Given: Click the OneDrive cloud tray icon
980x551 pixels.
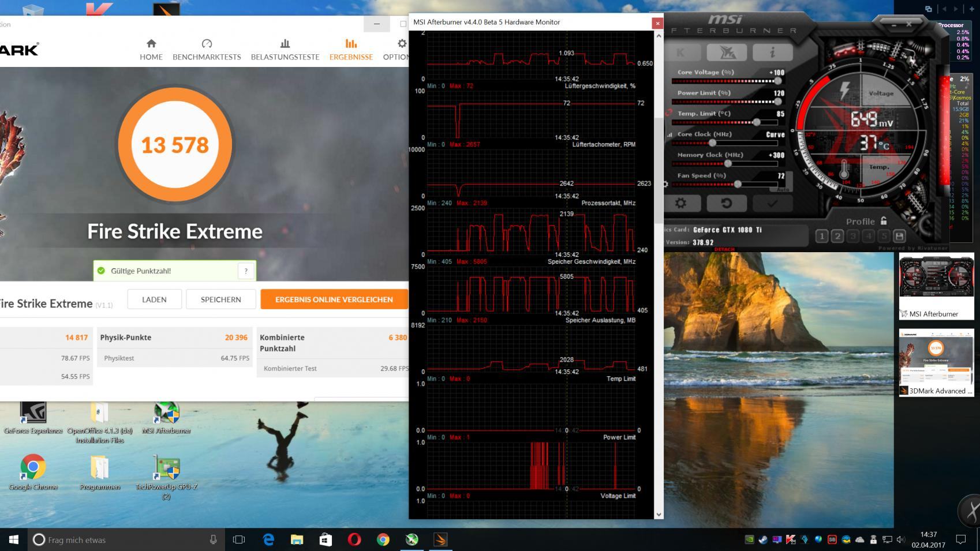Looking at the screenshot, I should (x=860, y=540).
